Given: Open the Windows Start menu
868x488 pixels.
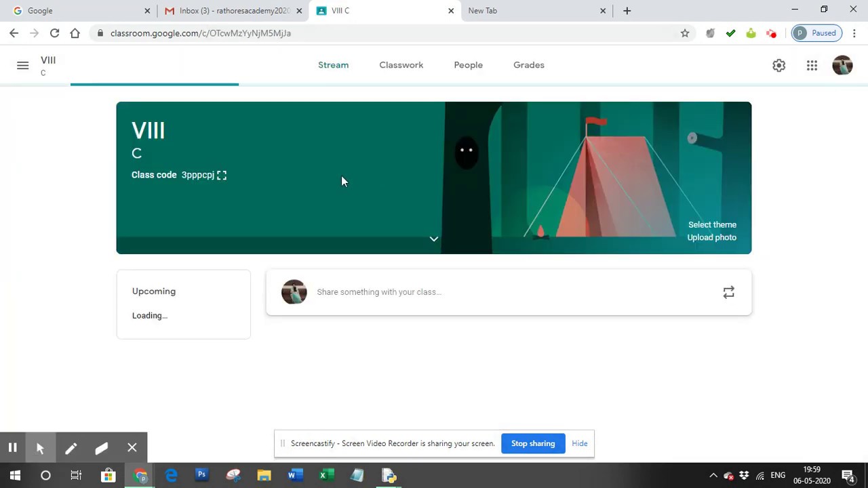Looking at the screenshot, I should [15, 476].
